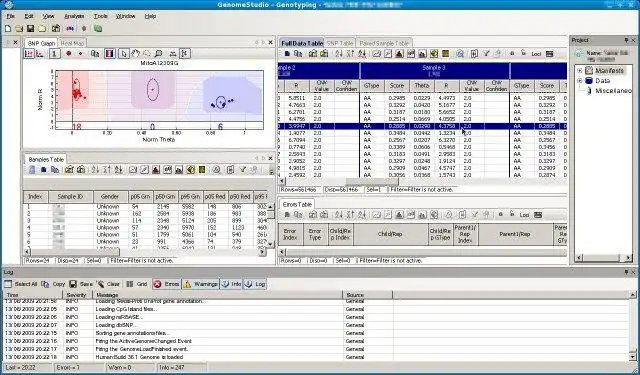Click log message 'Loading dbSNP...'
Screen dimensions: 640x375
point(116,325)
